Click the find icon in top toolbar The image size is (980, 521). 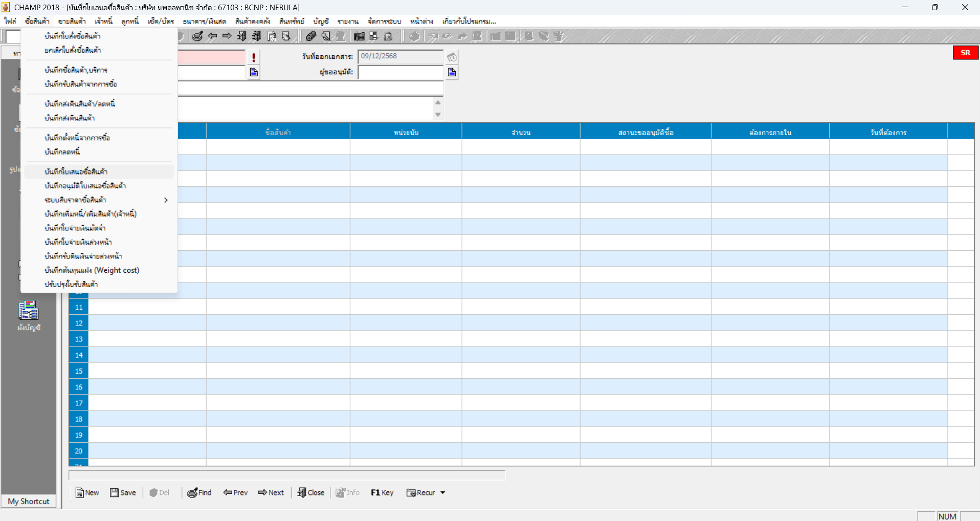(197, 36)
